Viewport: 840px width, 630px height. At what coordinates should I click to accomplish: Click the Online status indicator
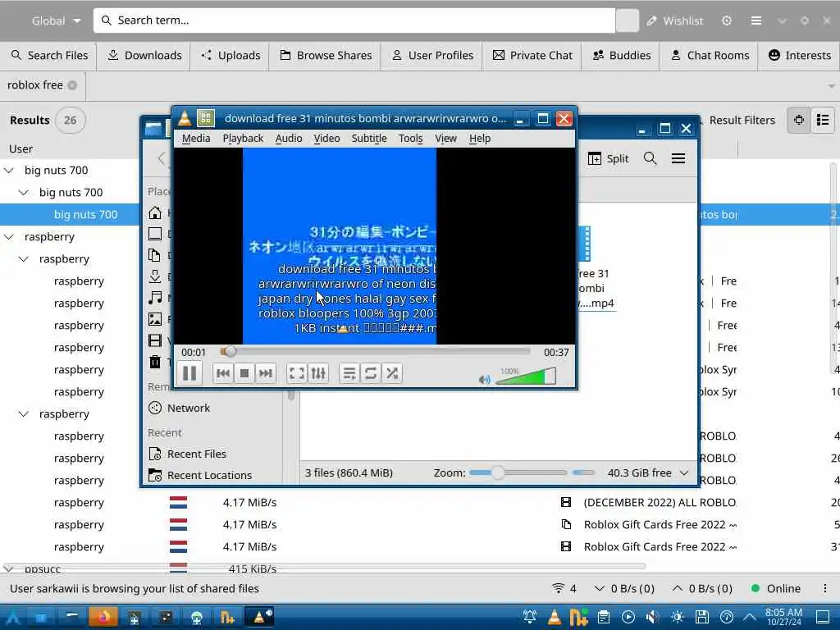point(776,588)
